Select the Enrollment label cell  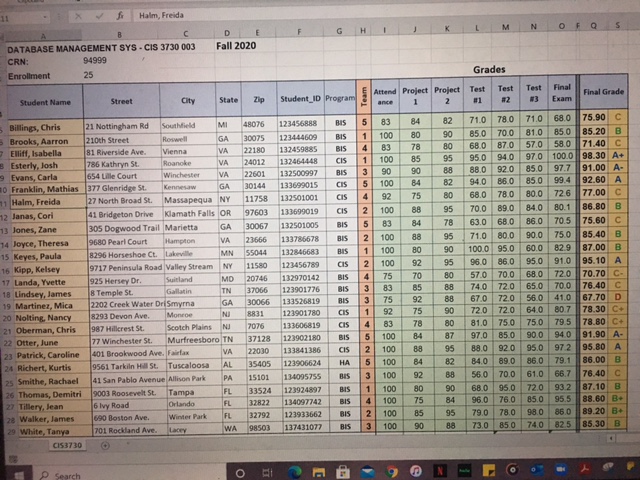point(29,76)
